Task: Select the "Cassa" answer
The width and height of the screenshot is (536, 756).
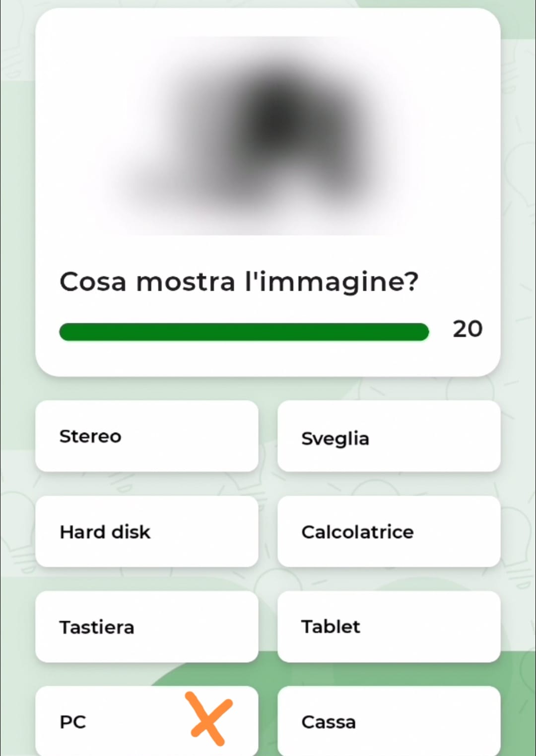Action: (389, 721)
